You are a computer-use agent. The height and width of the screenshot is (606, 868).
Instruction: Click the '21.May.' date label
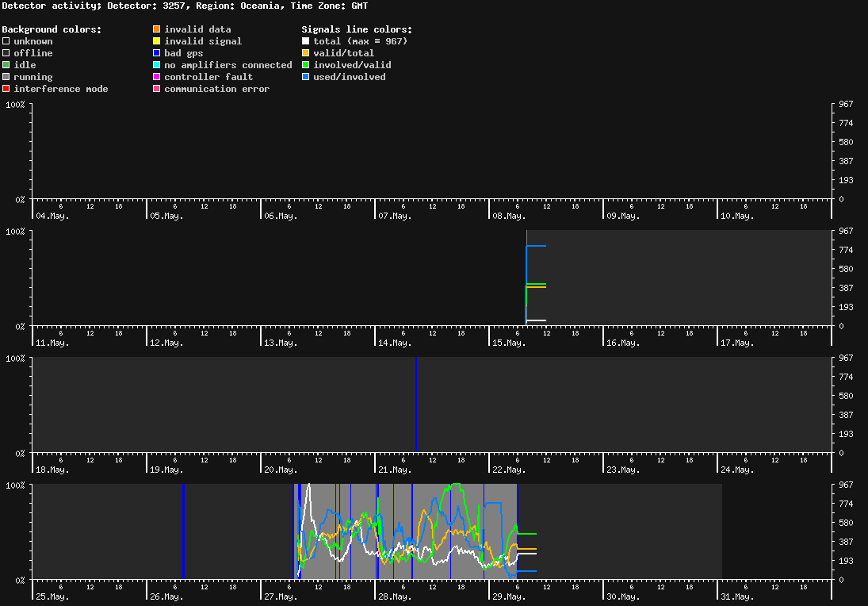395,470
